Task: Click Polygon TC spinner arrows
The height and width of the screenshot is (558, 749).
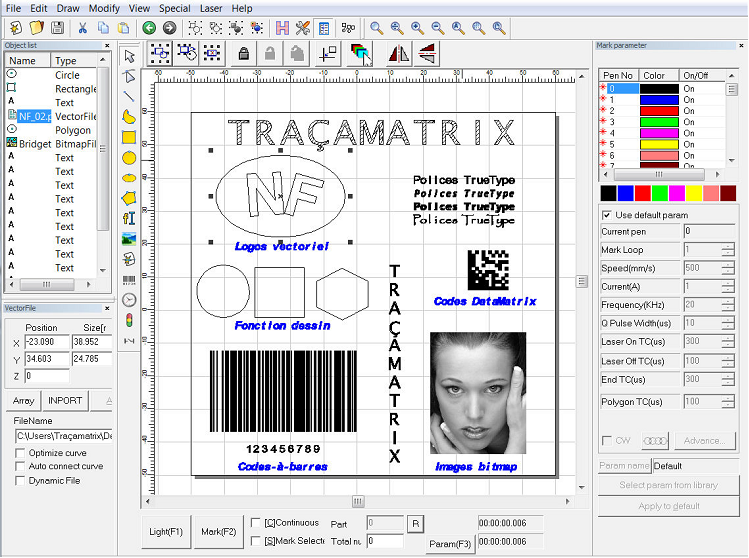Action: click(x=728, y=402)
